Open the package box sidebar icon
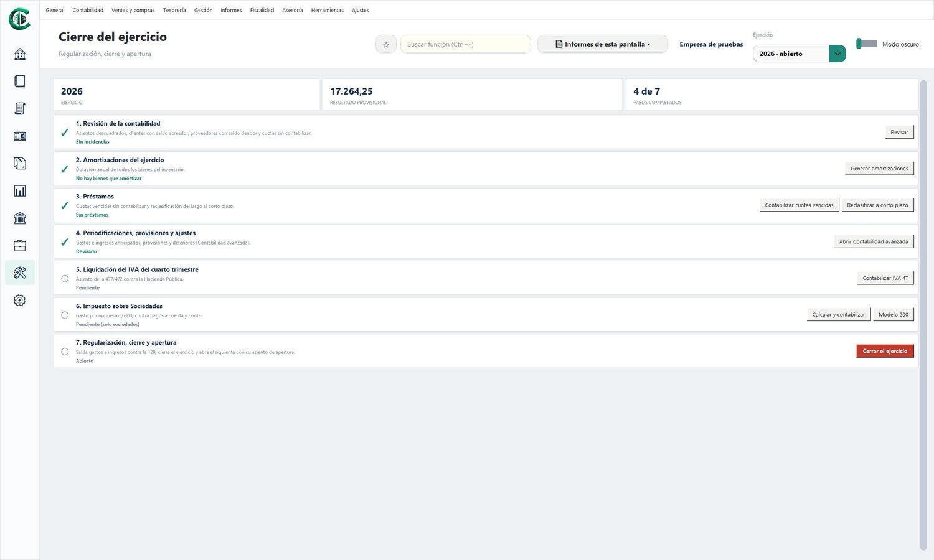The width and height of the screenshot is (934, 560). 20,164
